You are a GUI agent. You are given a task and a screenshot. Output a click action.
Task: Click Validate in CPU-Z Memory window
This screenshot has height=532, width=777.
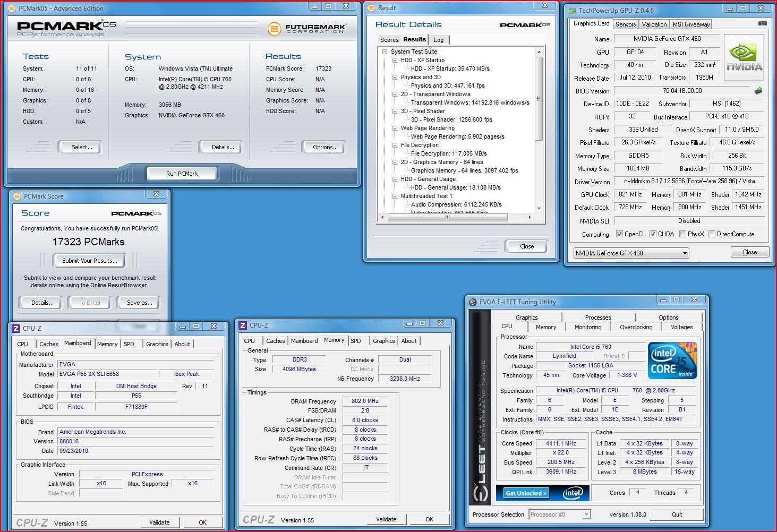386,519
